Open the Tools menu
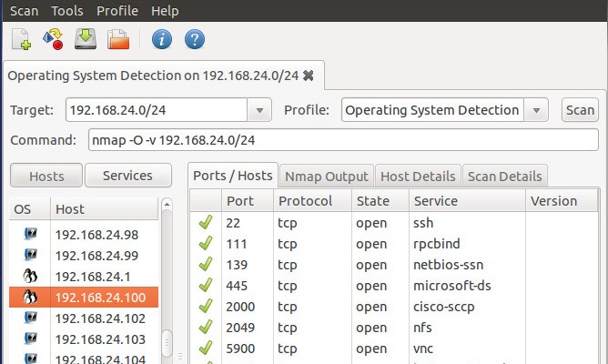 pos(67,11)
